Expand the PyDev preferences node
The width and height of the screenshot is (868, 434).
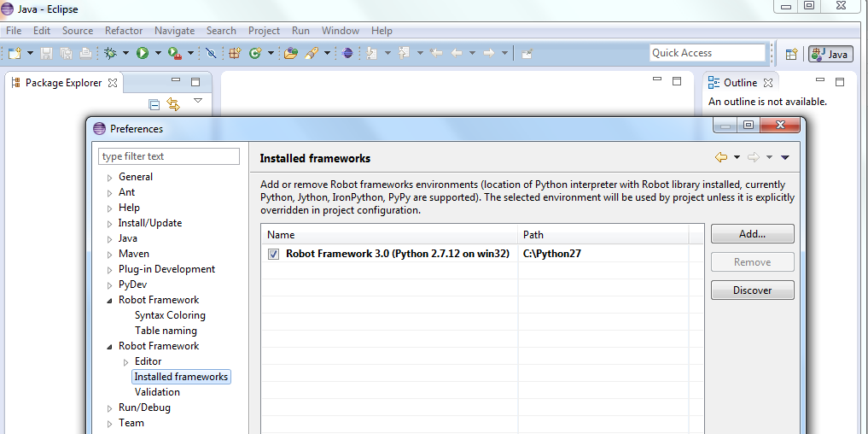pyautogui.click(x=109, y=285)
